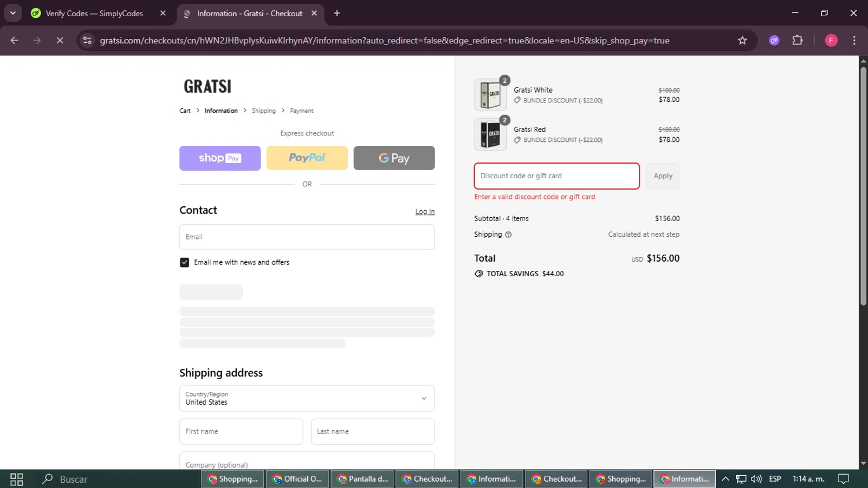Focus the First name field
The width and height of the screenshot is (868, 488).
coord(241,431)
